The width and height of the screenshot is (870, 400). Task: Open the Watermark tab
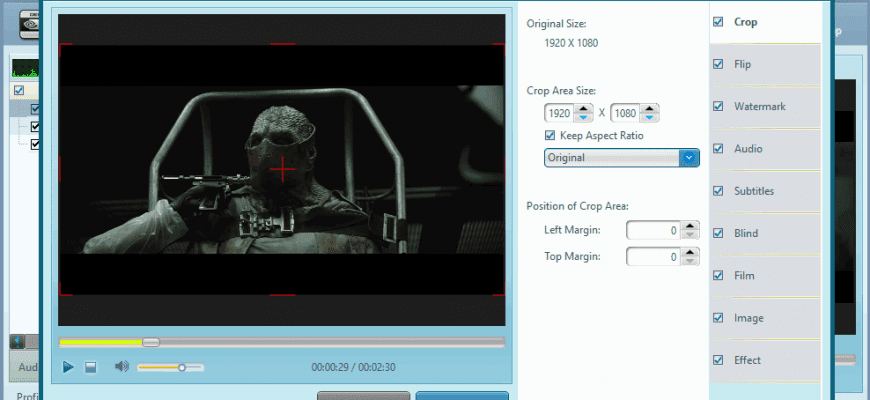[x=765, y=107]
